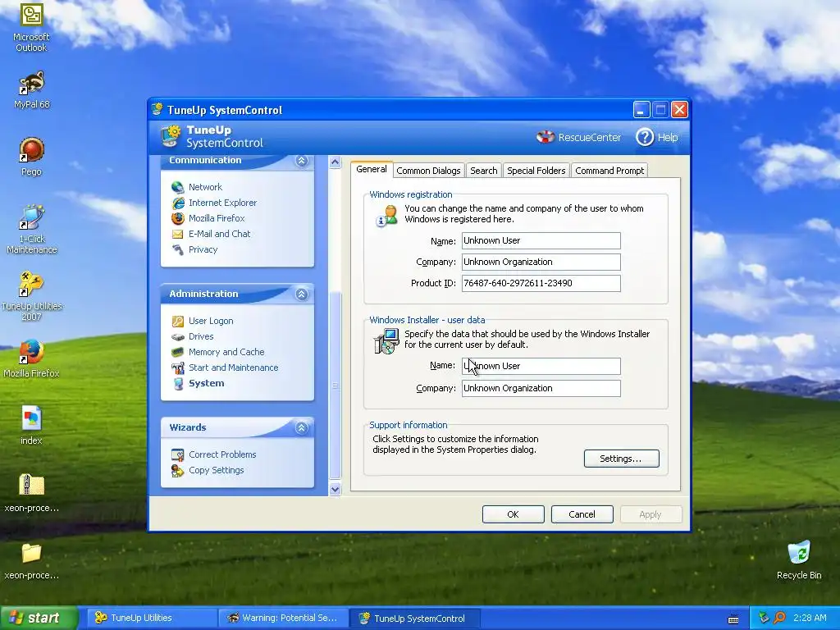This screenshot has width=840, height=630.
Task: Click TuneUp SystemControl taskbar button
Action: tap(414, 619)
